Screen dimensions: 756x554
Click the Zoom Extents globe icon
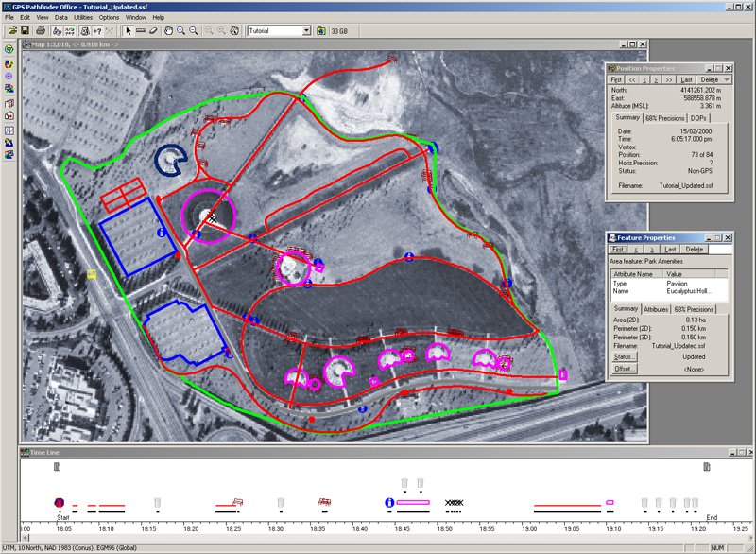click(x=234, y=31)
